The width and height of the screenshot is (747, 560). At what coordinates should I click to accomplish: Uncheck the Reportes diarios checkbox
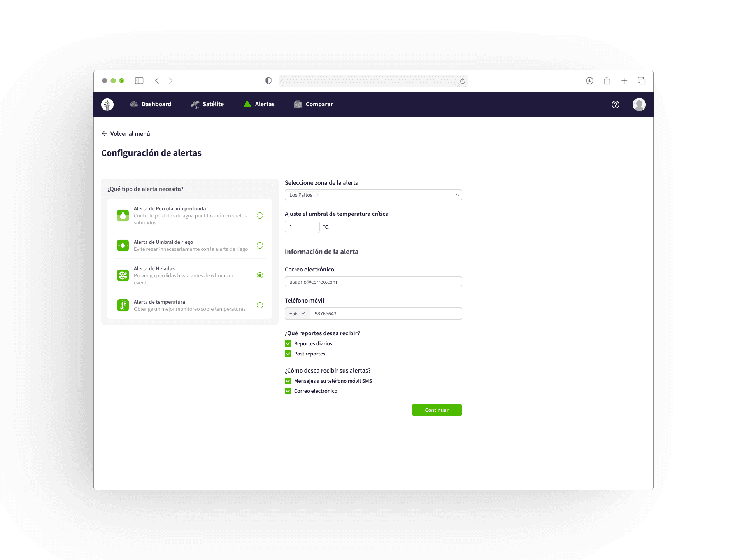(x=288, y=343)
